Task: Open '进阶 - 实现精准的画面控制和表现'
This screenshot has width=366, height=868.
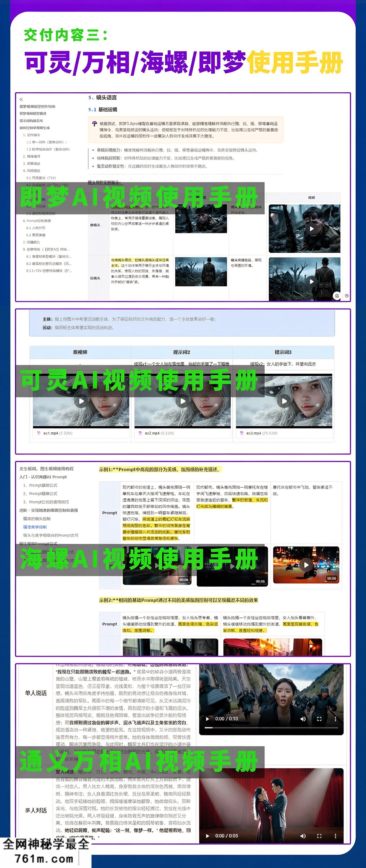Action: point(48,510)
